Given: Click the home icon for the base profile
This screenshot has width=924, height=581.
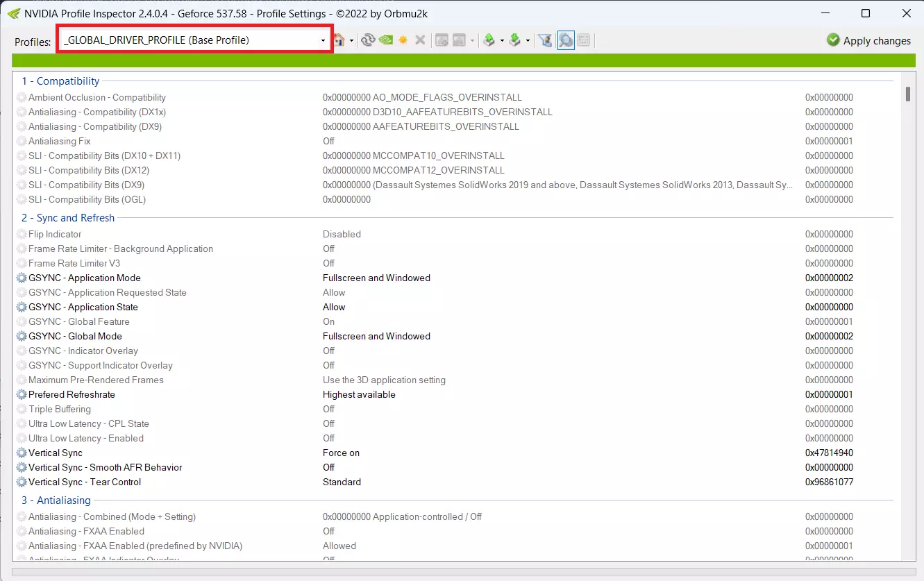Looking at the screenshot, I should click(x=339, y=40).
